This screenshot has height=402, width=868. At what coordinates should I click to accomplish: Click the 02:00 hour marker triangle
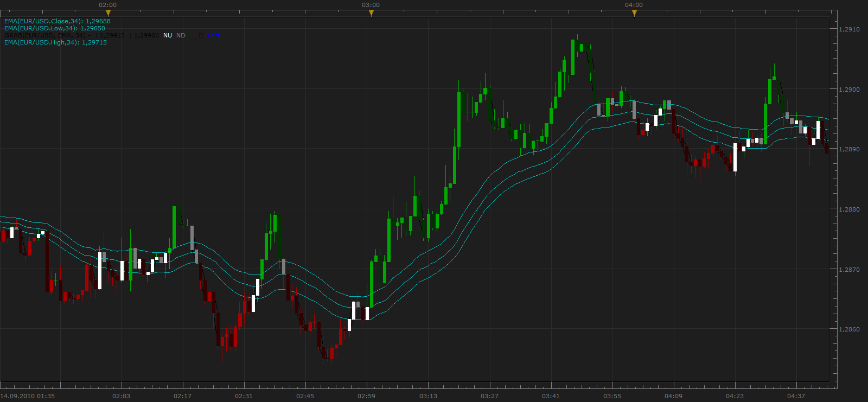pos(108,13)
